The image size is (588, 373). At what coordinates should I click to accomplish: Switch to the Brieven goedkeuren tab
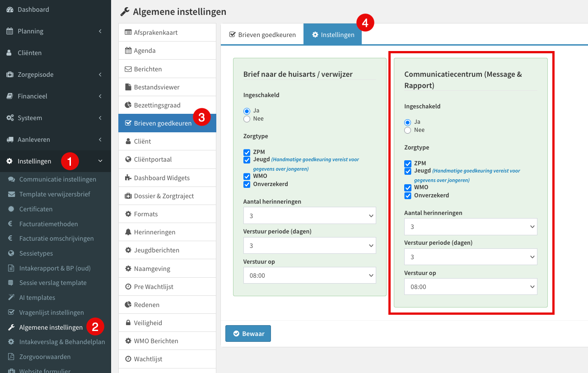(262, 35)
